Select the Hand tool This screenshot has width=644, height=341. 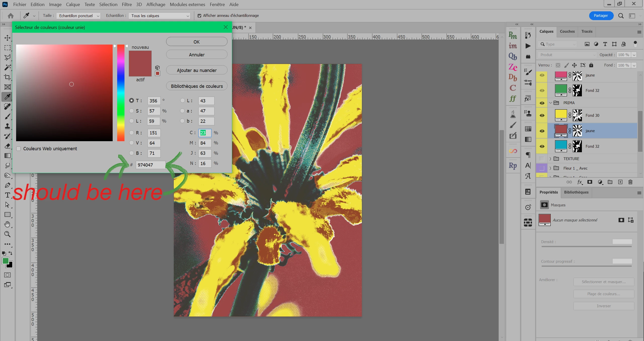(7, 224)
